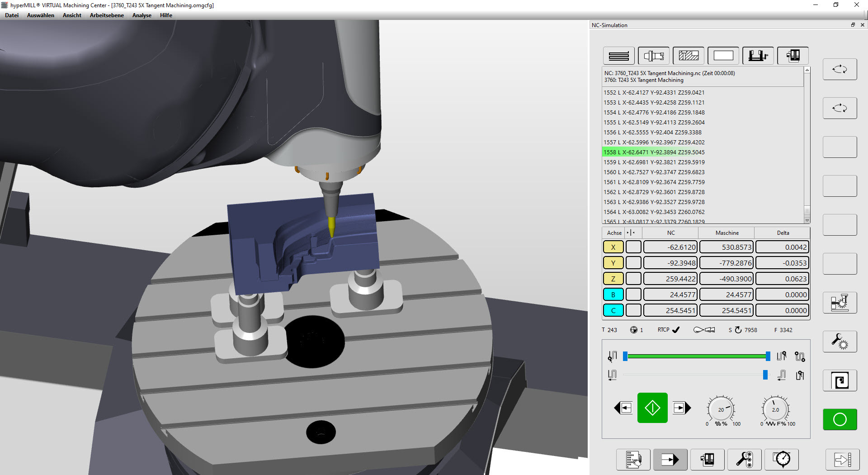Click the NC list scrollbar down arrow
Screen dimensions: 868x475
pos(807,220)
